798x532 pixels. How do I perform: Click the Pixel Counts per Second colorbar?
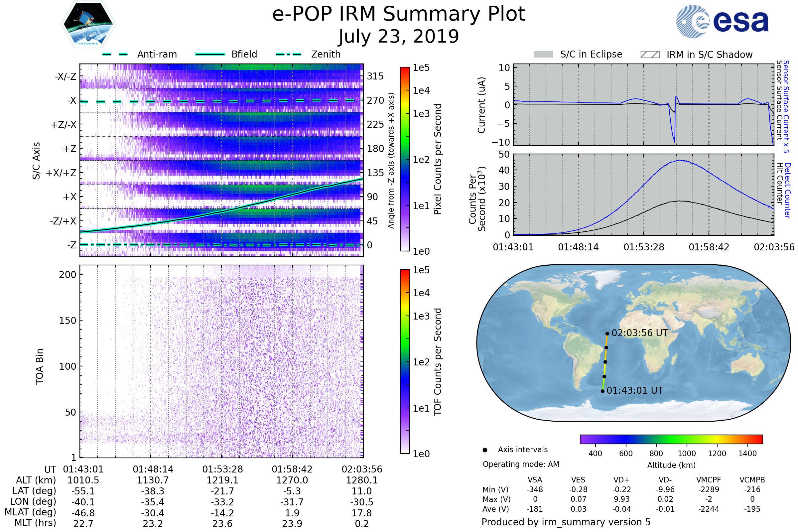[405, 159]
